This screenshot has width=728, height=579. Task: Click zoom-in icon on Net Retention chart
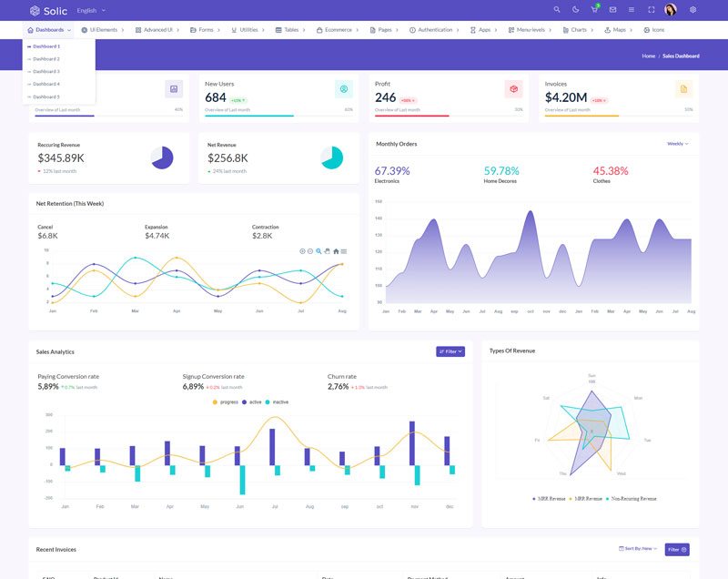click(x=302, y=251)
